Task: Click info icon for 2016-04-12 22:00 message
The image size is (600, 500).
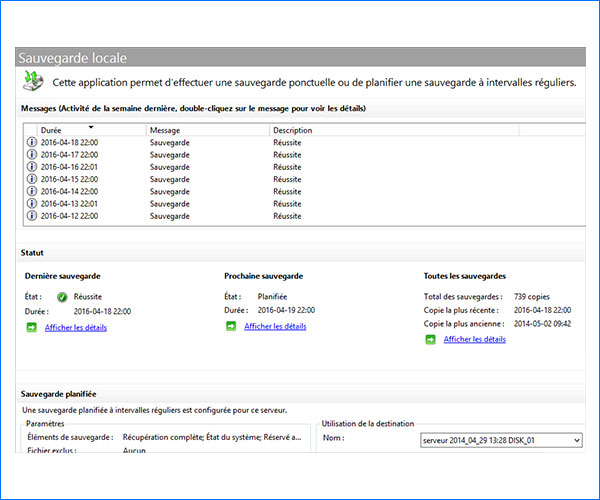Action: click(x=31, y=215)
